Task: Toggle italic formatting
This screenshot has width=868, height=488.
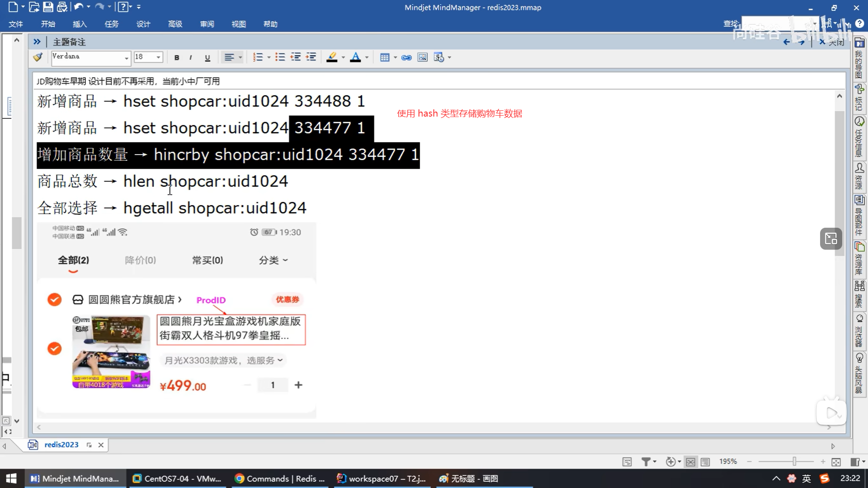Action: coord(191,57)
